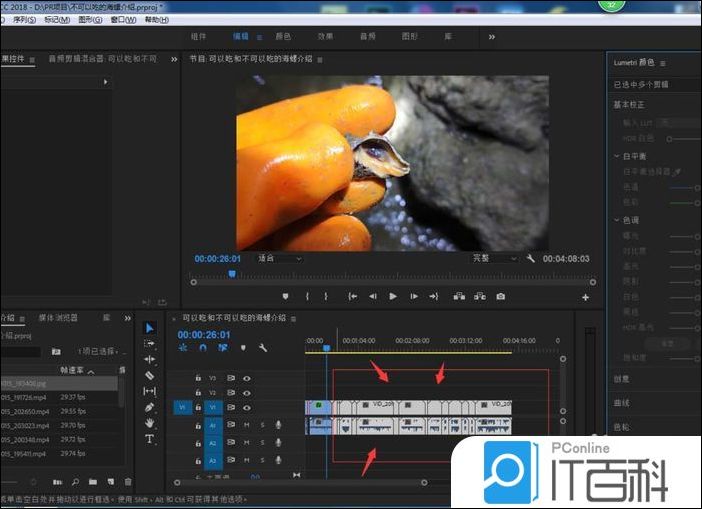Select the Selection arrow tool
702x509 pixels.
[x=150, y=327]
